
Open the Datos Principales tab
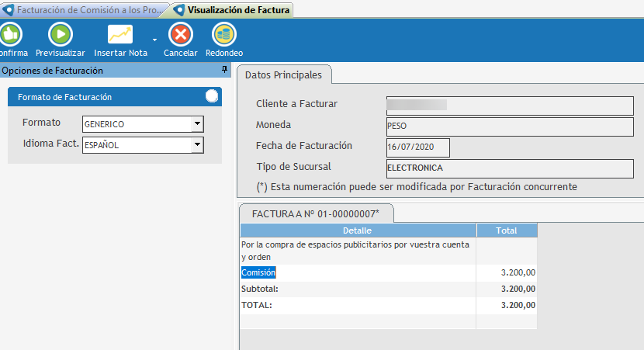284,75
